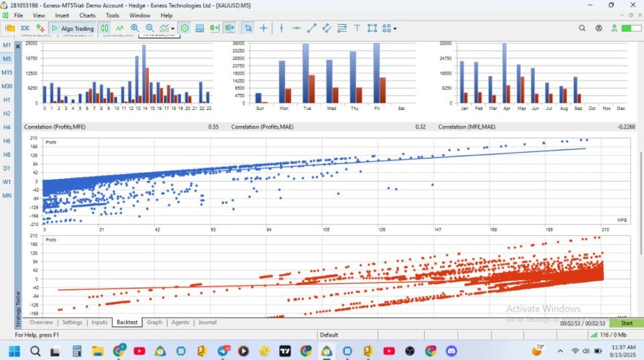Zoom out on the chart
The image size is (644, 360).
[150, 28]
